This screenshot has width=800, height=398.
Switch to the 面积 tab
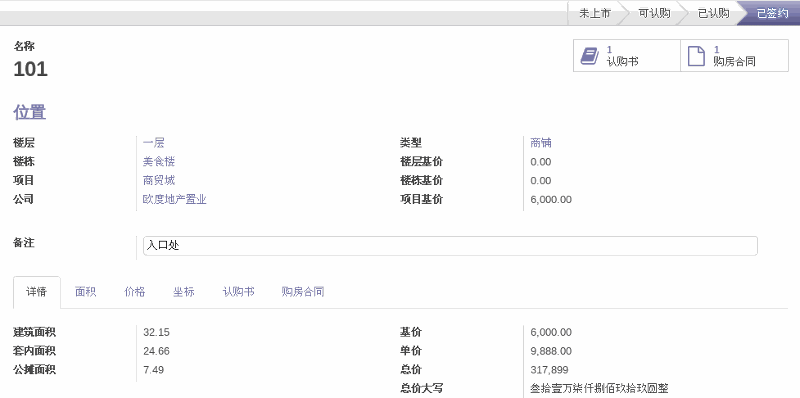click(85, 292)
